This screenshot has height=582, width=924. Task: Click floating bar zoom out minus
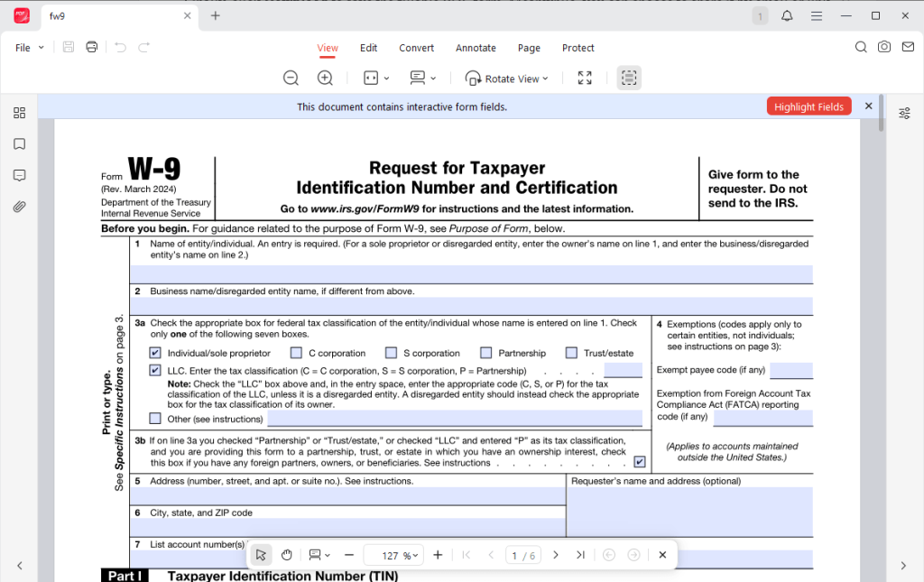349,555
